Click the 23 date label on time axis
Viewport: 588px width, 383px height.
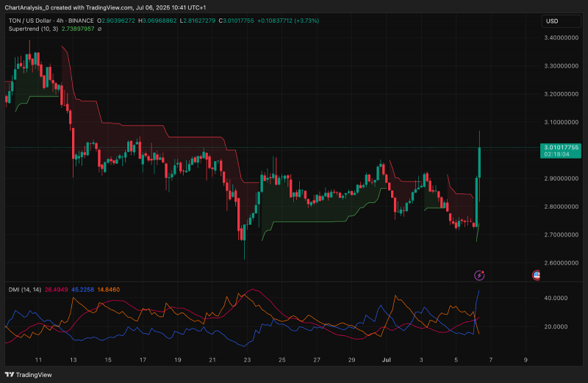pos(247,359)
